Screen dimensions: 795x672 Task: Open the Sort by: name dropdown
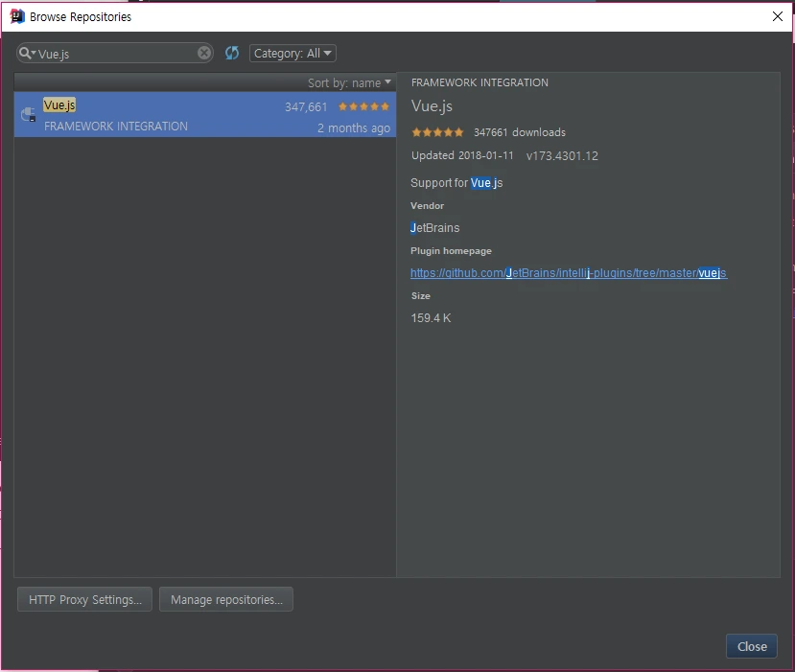pyautogui.click(x=349, y=82)
